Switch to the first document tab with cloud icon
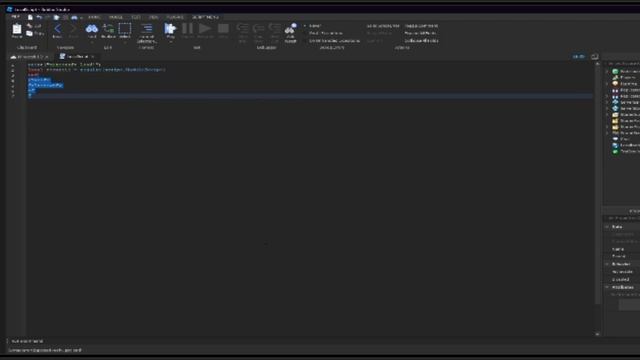 coord(29,56)
